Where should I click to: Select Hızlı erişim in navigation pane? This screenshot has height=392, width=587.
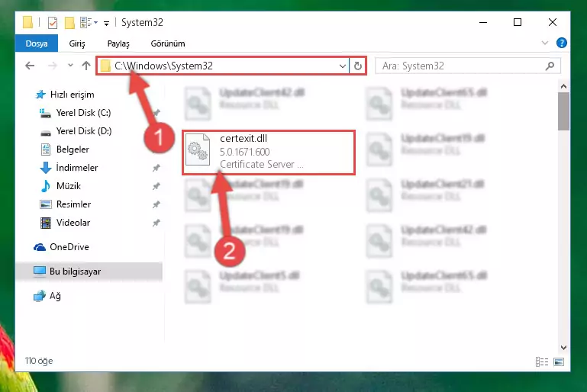tap(64, 95)
